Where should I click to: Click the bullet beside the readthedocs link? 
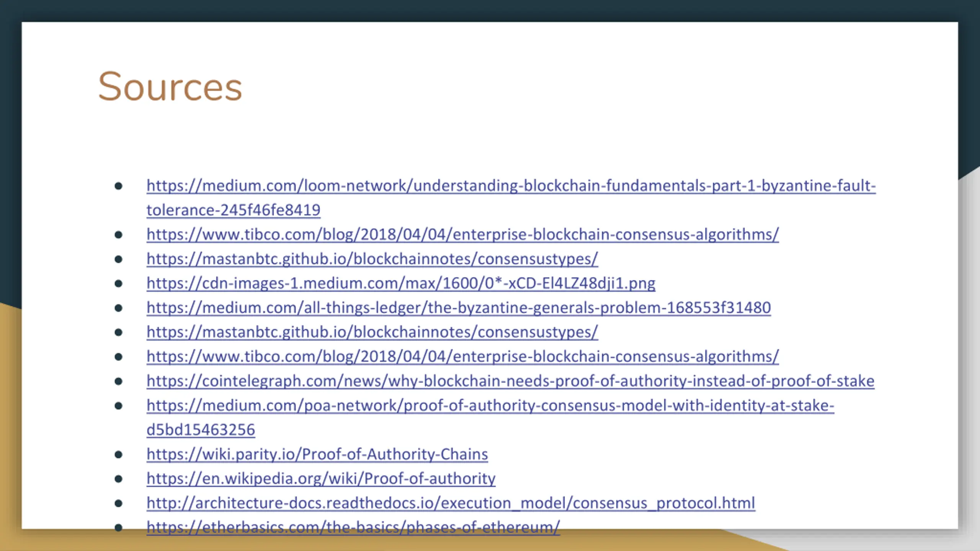[118, 504]
